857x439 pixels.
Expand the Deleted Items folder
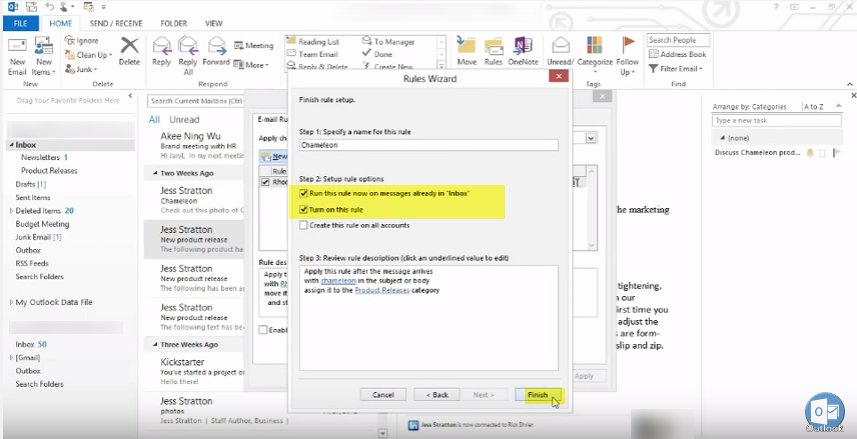(x=11, y=210)
